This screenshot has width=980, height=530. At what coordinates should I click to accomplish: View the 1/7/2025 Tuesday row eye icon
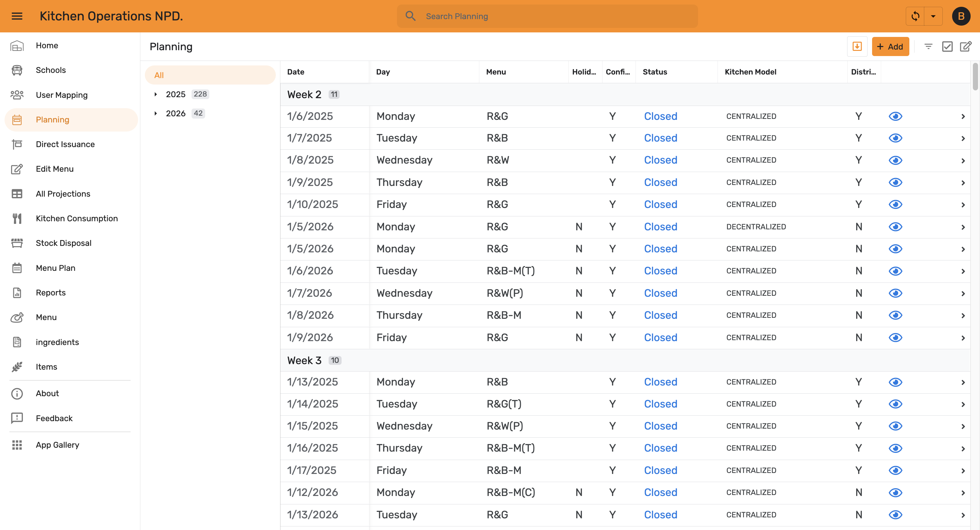(x=895, y=138)
